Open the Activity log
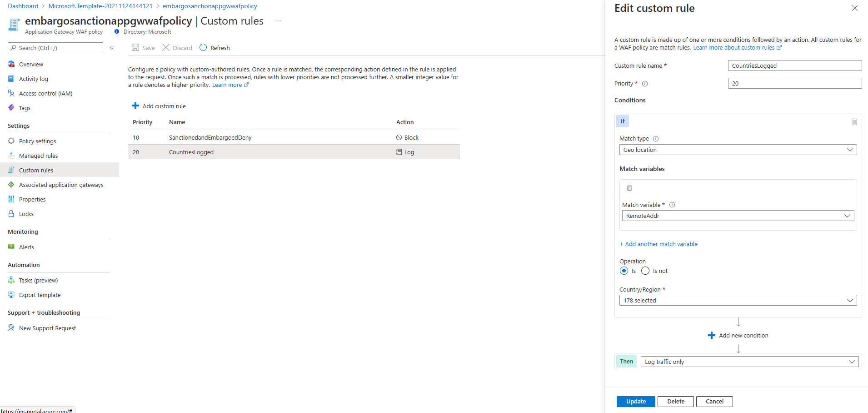Image resolution: width=868 pixels, height=413 pixels. [33, 79]
